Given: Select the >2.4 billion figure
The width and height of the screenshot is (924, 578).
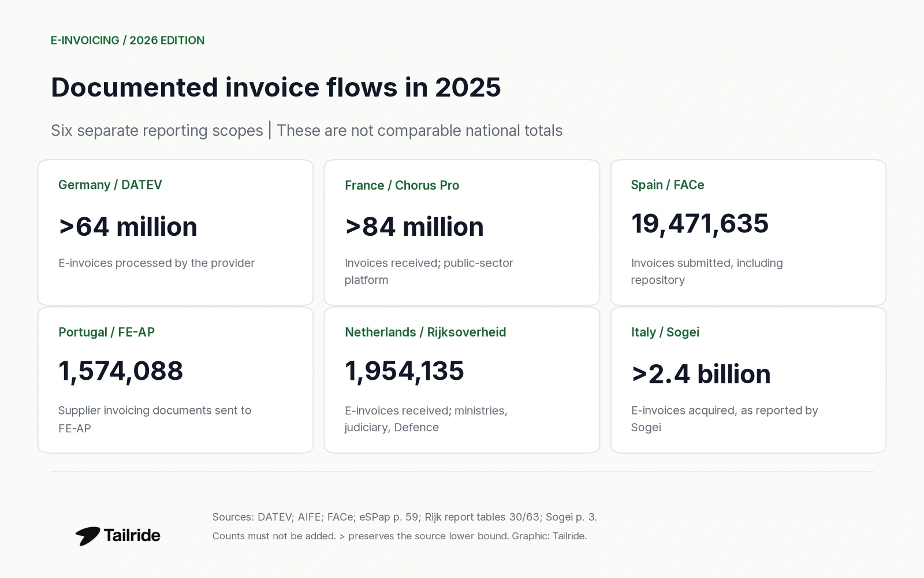Looking at the screenshot, I should click(x=701, y=374).
